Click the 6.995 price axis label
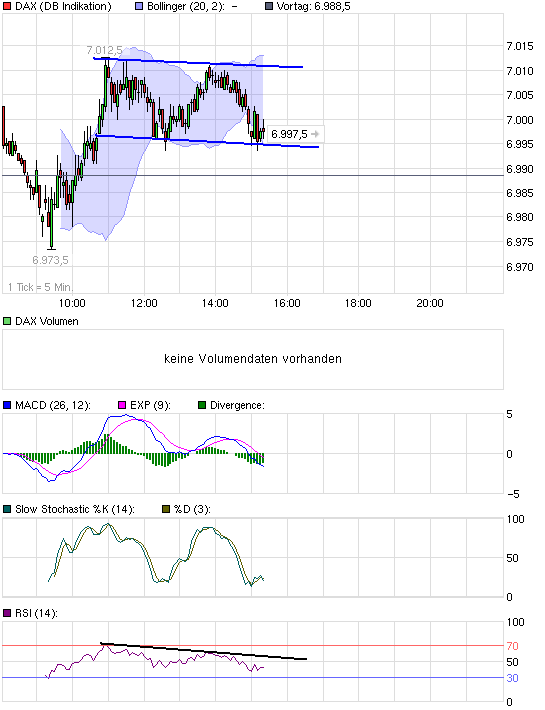 tap(520, 144)
